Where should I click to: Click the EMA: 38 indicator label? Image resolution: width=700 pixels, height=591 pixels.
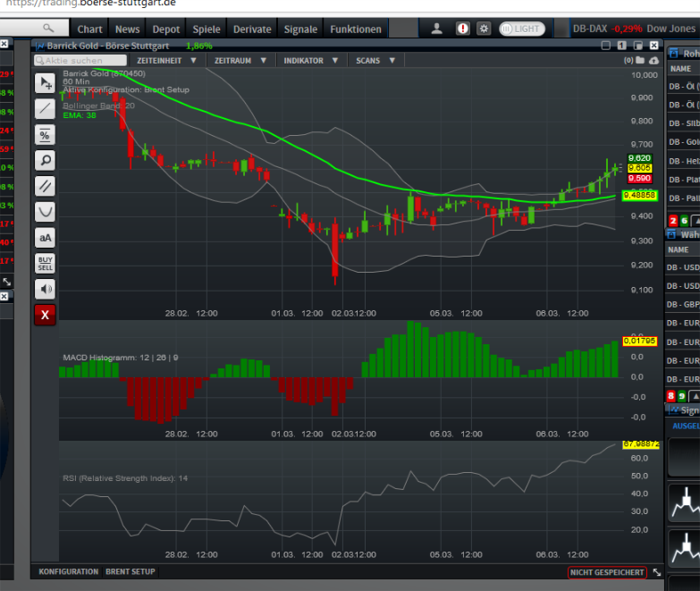[x=80, y=115]
